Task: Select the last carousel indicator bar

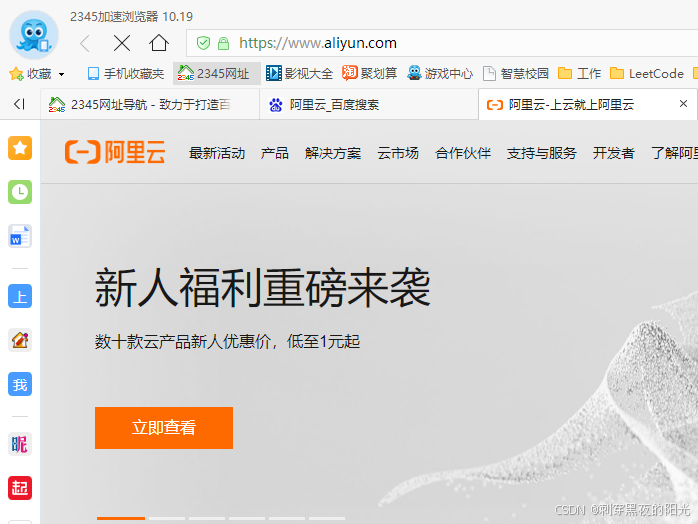Action: [327, 518]
